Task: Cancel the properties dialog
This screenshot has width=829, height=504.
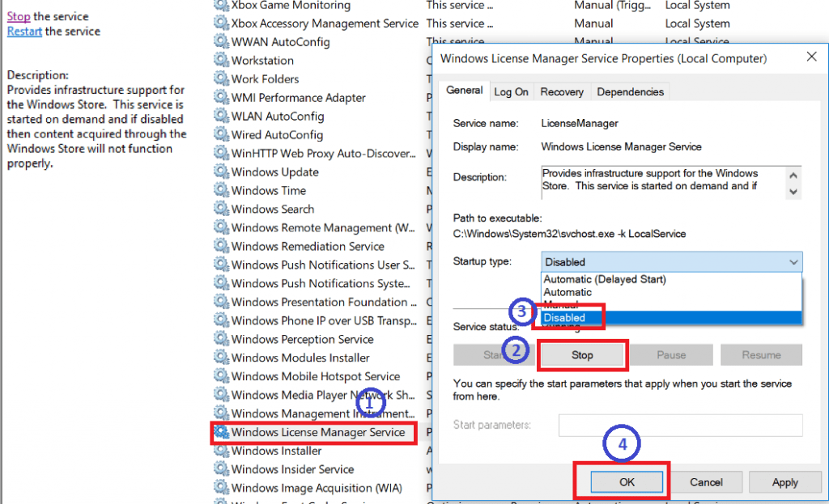Action: (x=706, y=482)
